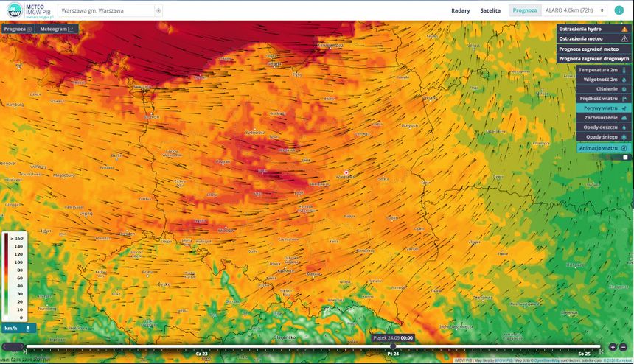Click the hydro warnings orange triangle icon
The width and height of the screenshot is (634, 364).
click(x=624, y=29)
